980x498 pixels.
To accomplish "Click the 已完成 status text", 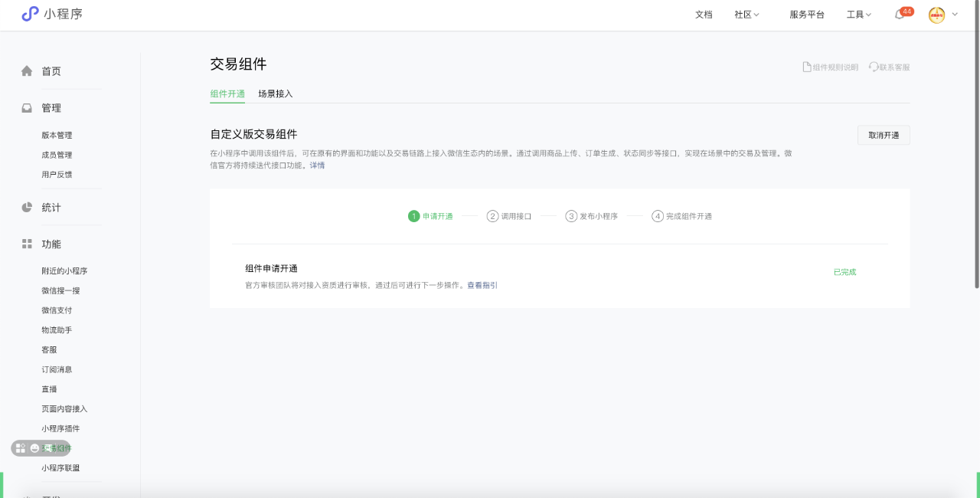I will 844,272.
